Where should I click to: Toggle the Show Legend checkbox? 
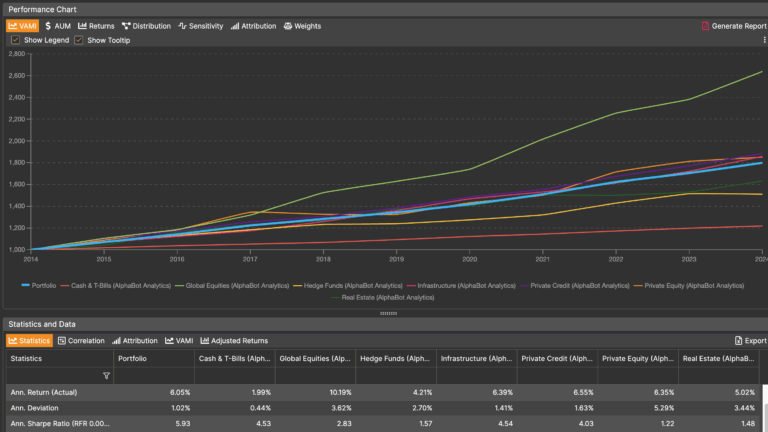click(15, 40)
